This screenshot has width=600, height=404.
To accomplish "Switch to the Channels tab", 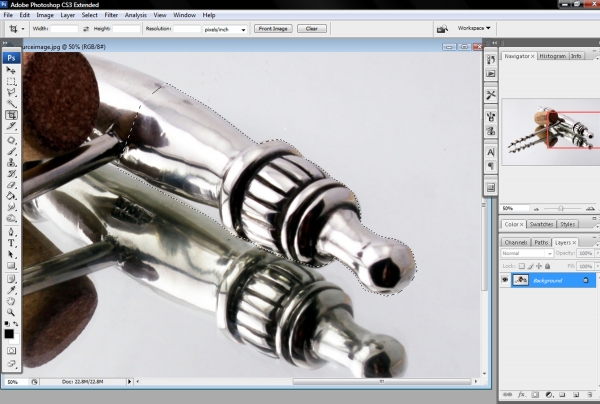I will tap(515, 242).
